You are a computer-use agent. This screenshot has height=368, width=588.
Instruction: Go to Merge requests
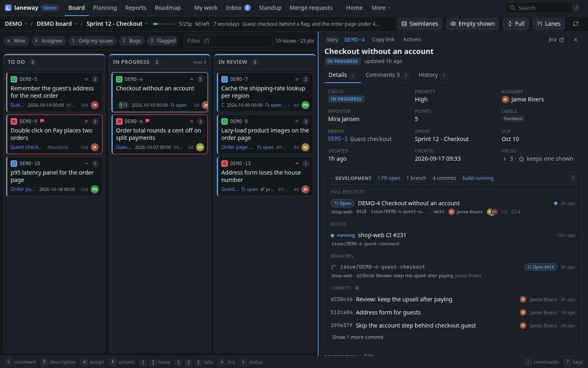[311, 8]
